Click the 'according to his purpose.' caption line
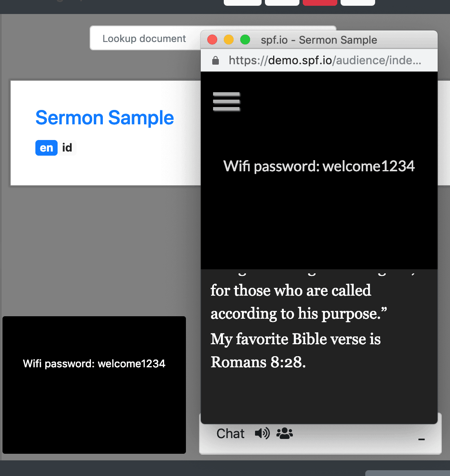Screen dimensions: 450x476 click(x=299, y=314)
